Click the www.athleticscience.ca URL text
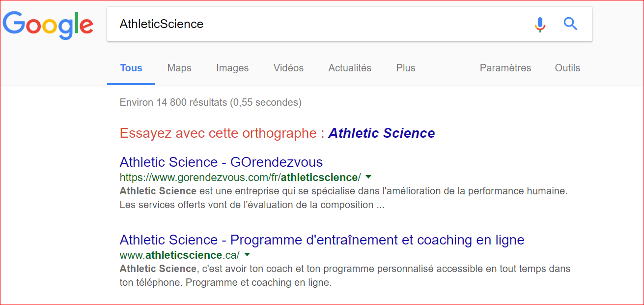Screen dimensions: 644x305 click(180, 255)
